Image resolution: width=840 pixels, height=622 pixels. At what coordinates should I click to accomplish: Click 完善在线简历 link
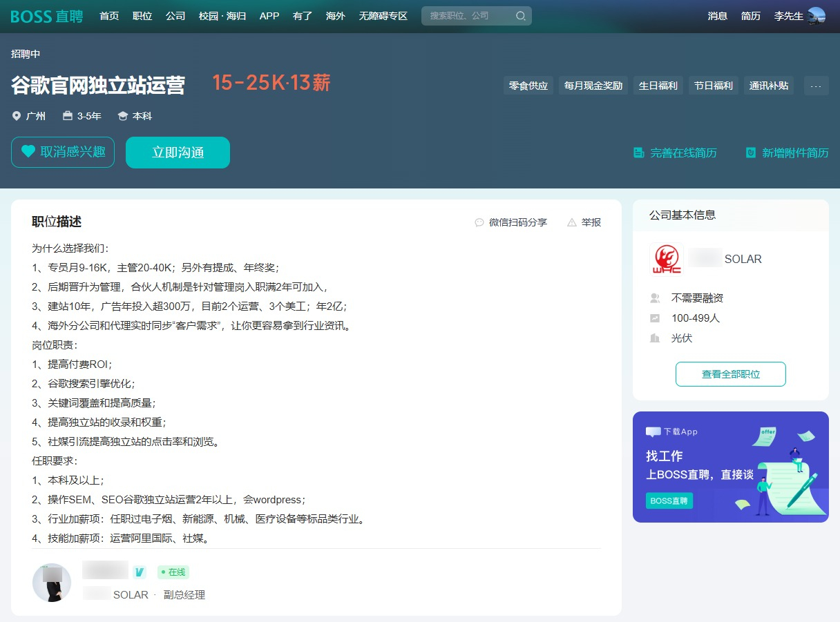pyautogui.click(x=675, y=153)
